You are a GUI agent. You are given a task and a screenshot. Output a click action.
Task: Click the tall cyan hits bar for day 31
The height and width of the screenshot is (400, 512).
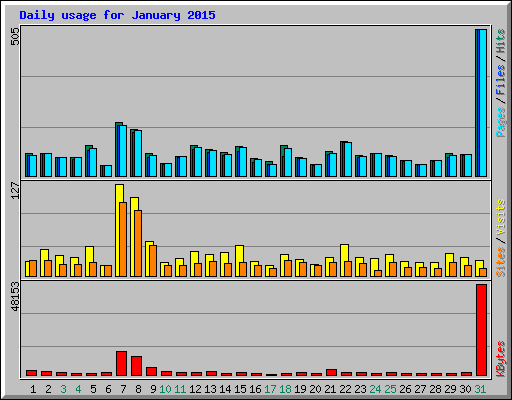click(483, 103)
